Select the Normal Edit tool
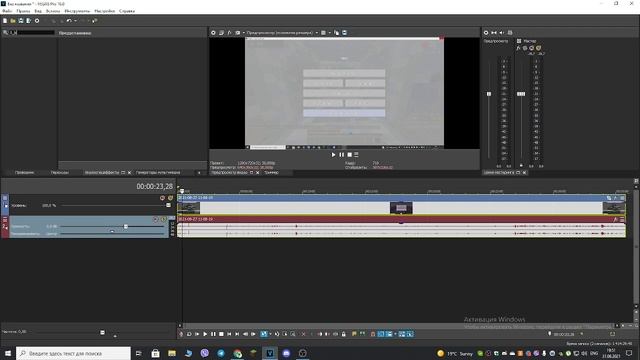 tap(264, 334)
